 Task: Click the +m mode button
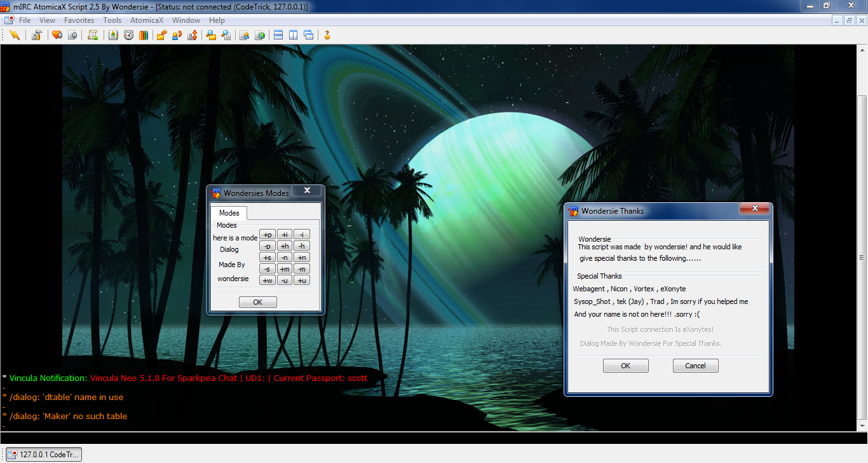click(x=285, y=269)
